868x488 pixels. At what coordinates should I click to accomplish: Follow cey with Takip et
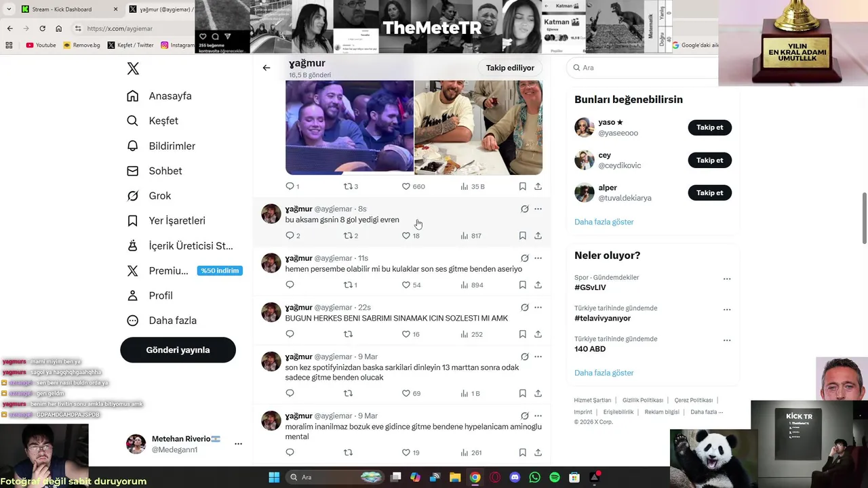[709, 160]
